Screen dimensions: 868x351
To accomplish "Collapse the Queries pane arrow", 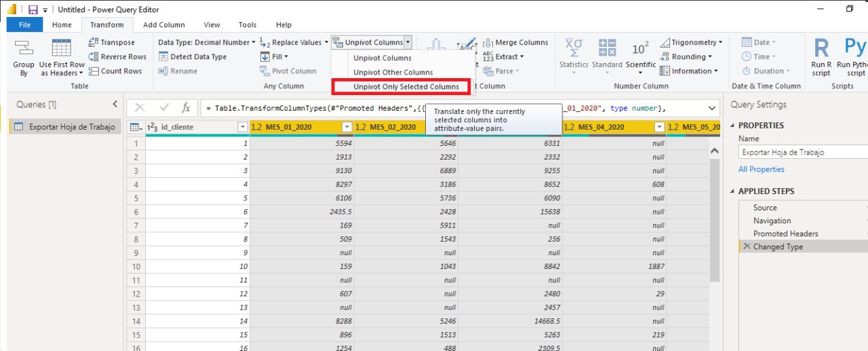I will coord(115,105).
